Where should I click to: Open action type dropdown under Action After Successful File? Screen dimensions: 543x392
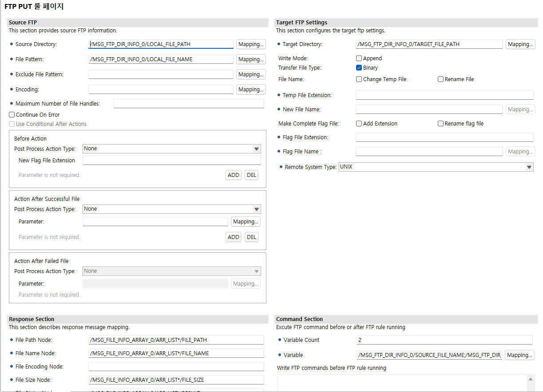click(x=257, y=209)
